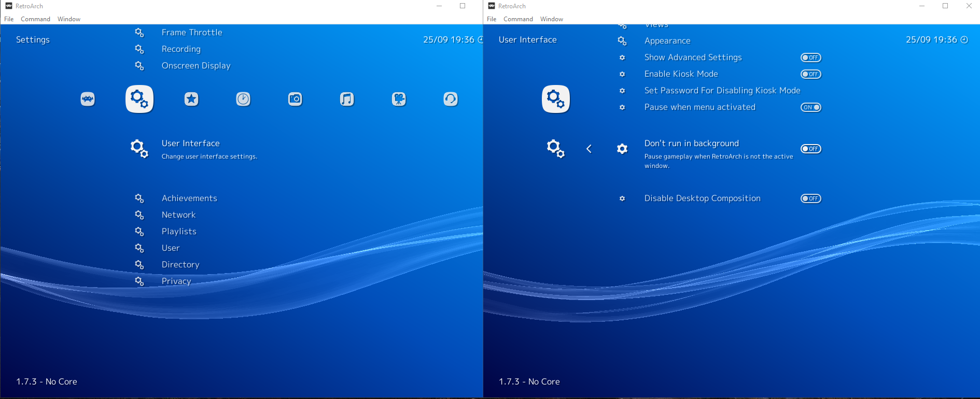
Task: Select Set Password For Disabling Kiosk Mode
Action: coord(722,91)
